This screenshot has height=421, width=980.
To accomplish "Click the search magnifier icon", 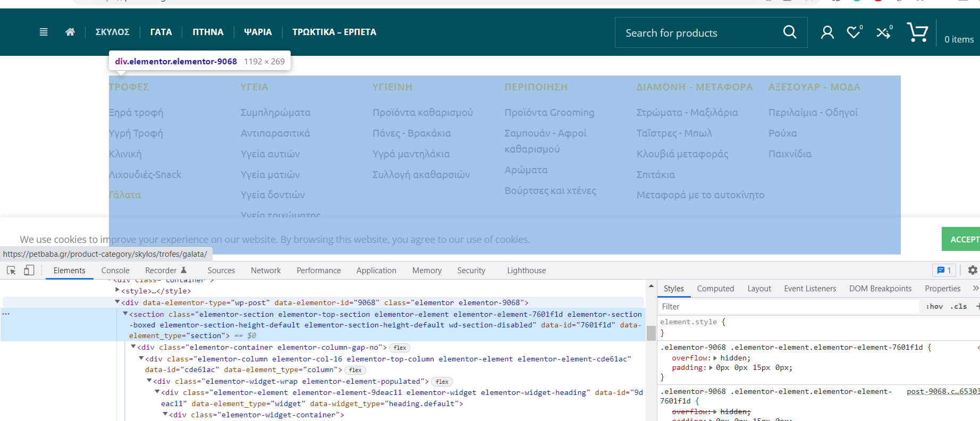I will coord(790,32).
